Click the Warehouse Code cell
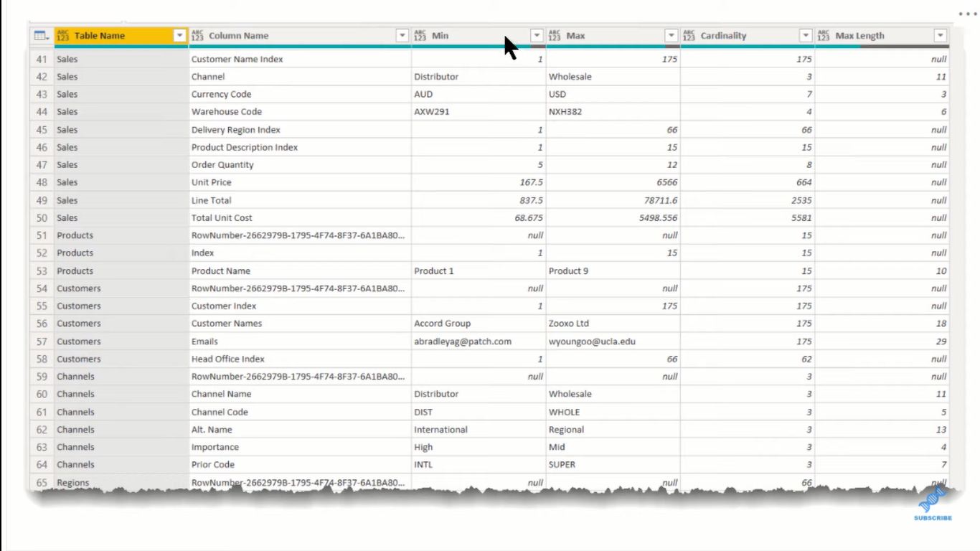Image resolution: width=980 pixels, height=551 pixels. (300, 112)
